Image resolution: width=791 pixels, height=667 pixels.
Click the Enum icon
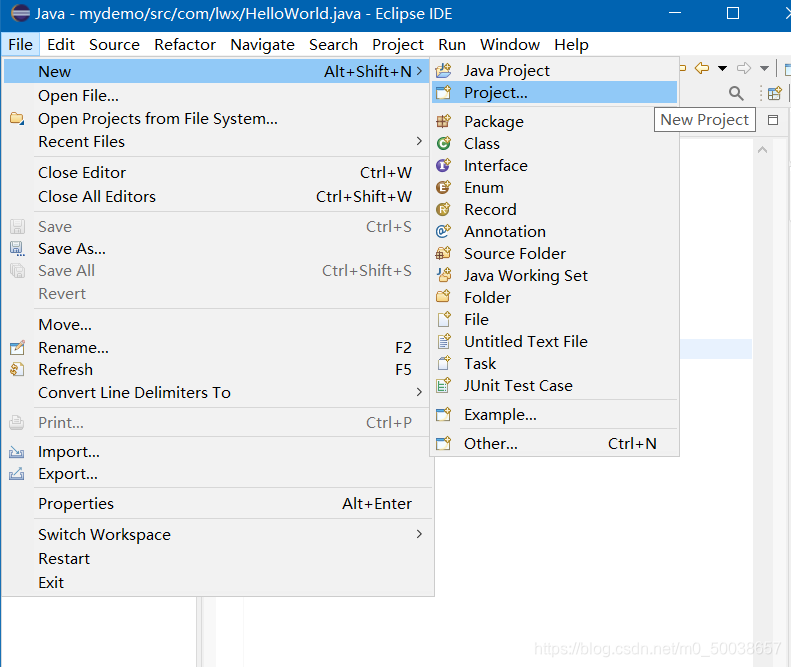point(443,188)
